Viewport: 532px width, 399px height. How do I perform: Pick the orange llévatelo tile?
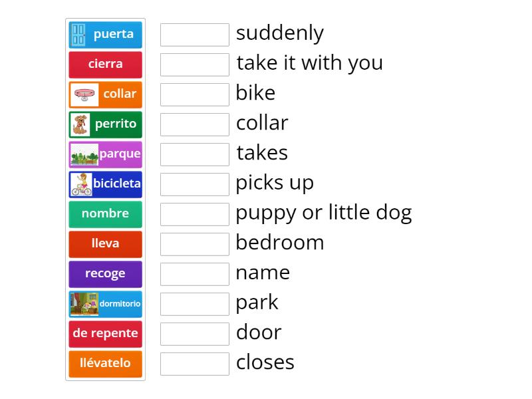[105, 364]
